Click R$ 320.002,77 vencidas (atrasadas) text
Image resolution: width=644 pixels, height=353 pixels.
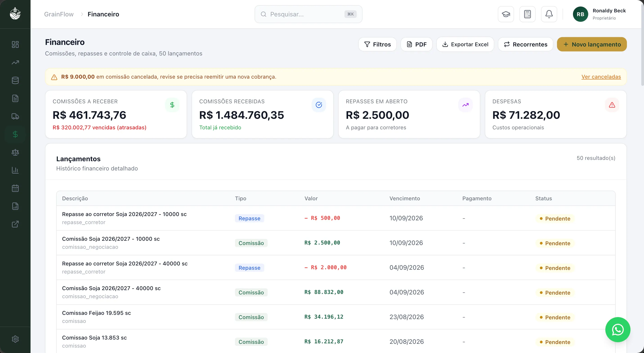[99, 128]
